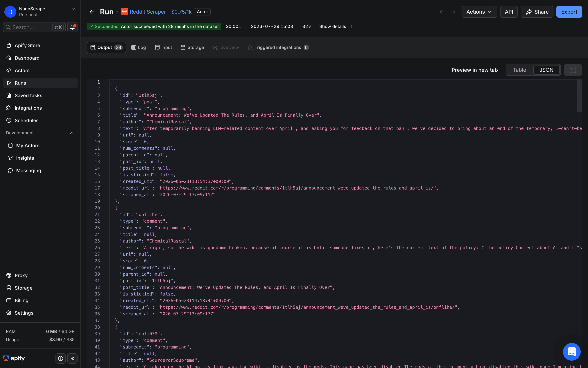Go to the next run arrow
This screenshot has height=368, width=588.
[x=453, y=12]
